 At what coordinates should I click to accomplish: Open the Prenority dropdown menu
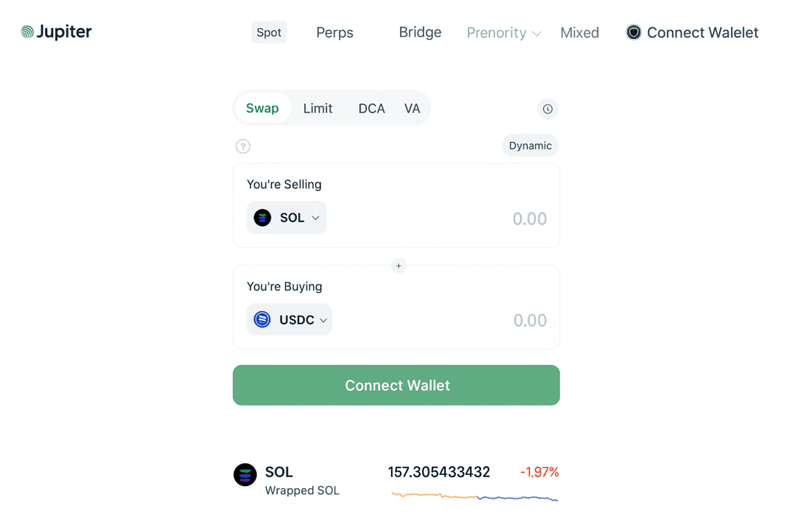[x=503, y=33]
